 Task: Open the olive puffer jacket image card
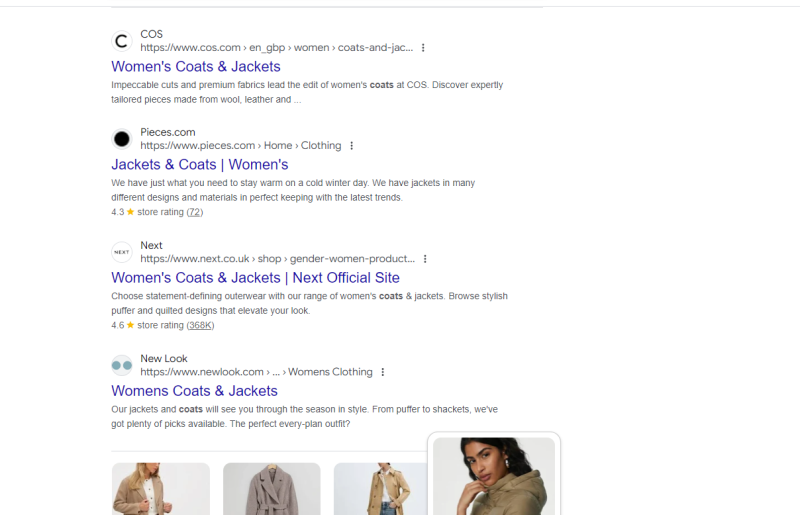click(x=494, y=476)
